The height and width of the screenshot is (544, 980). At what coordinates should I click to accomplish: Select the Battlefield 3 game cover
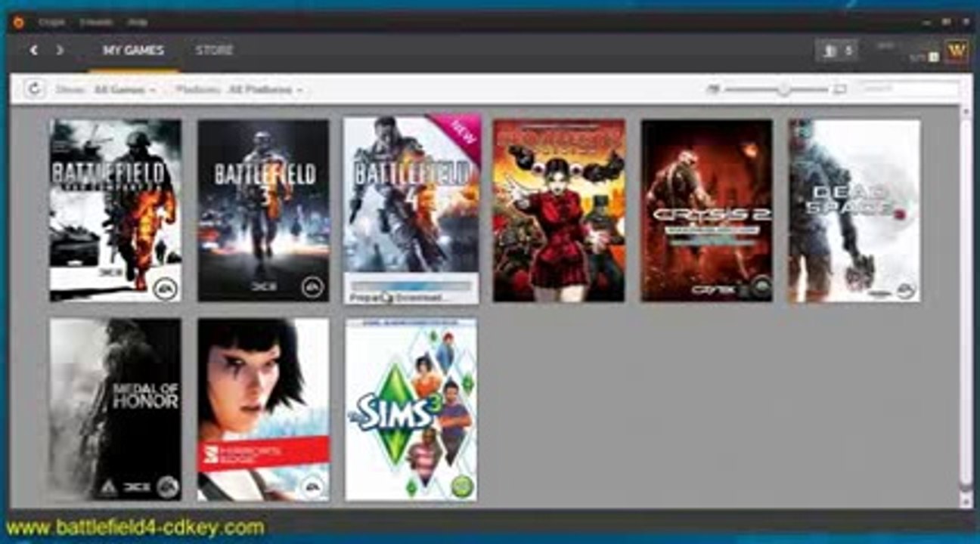(x=263, y=210)
